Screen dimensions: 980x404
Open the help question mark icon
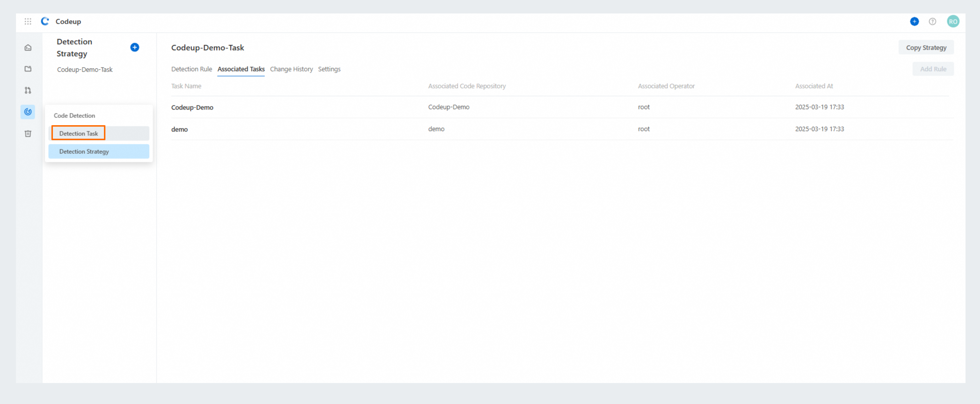tap(932, 21)
